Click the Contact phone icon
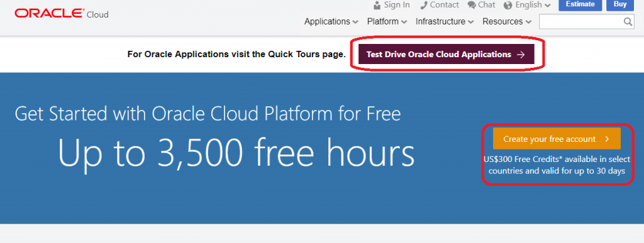The width and height of the screenshot is (644, 243). tap(424, 5)
